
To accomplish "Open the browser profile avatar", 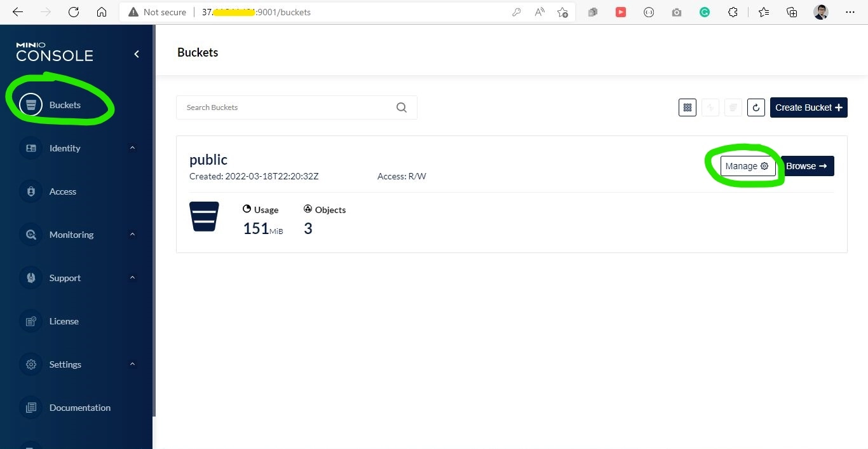I will 821,12.
